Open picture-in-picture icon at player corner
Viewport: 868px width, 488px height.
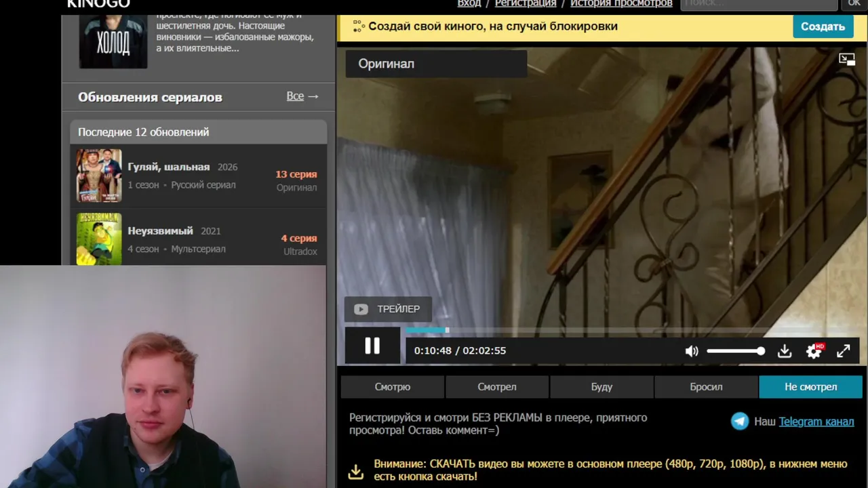coord(847,60)
